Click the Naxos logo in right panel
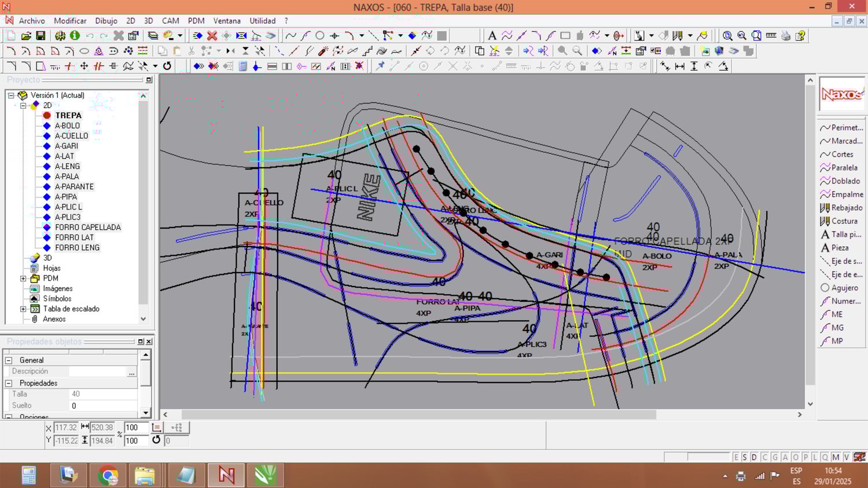 [x=841, y=94]
